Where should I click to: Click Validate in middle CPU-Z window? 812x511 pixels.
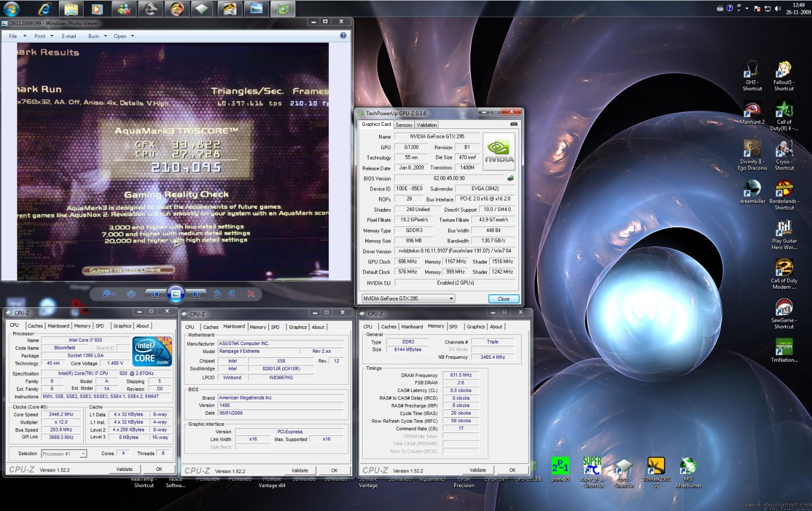click(300, 470)
